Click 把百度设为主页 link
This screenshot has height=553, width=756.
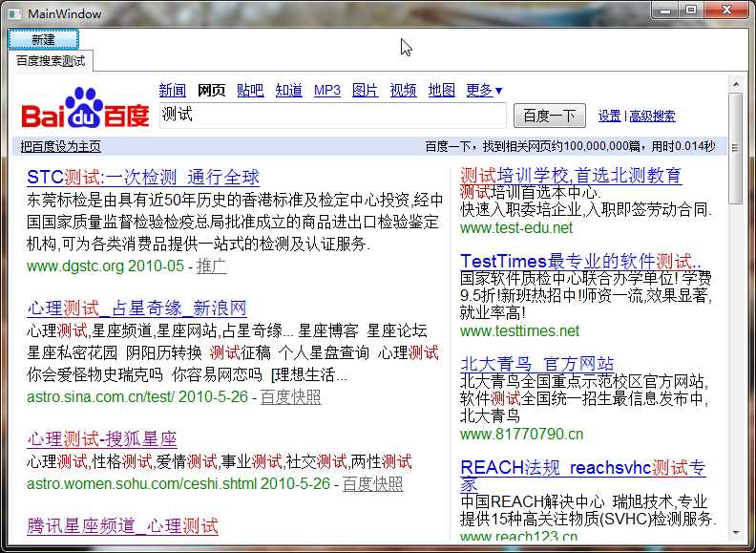61,146
